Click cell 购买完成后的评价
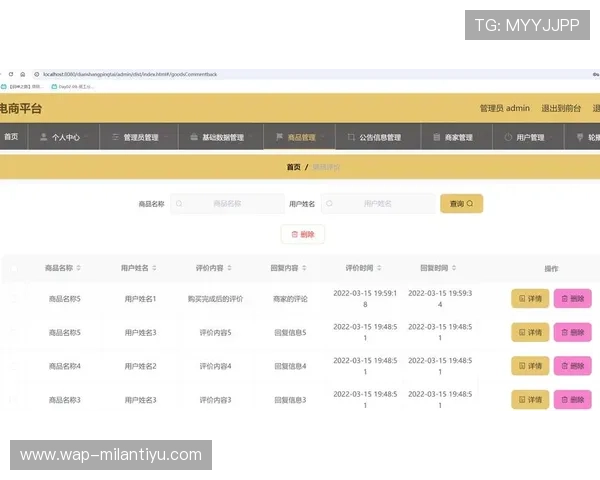600x480 pixels. [215, 299]
